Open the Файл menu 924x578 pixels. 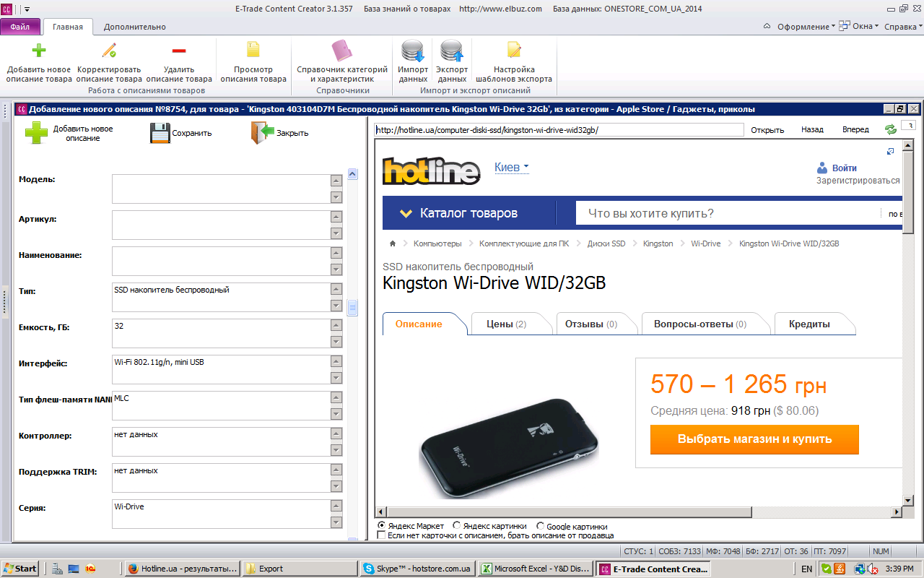[20, 27]
